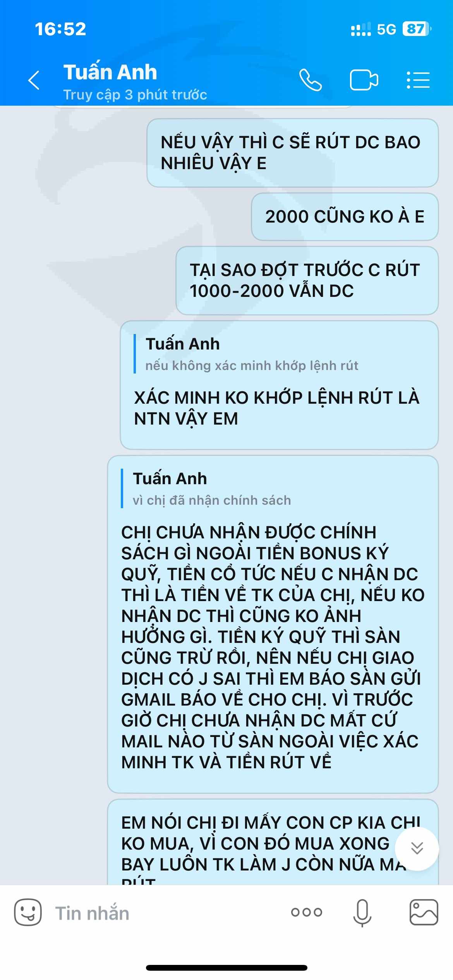
Task: Open the conversation options list icon
Action: point(418,80)
